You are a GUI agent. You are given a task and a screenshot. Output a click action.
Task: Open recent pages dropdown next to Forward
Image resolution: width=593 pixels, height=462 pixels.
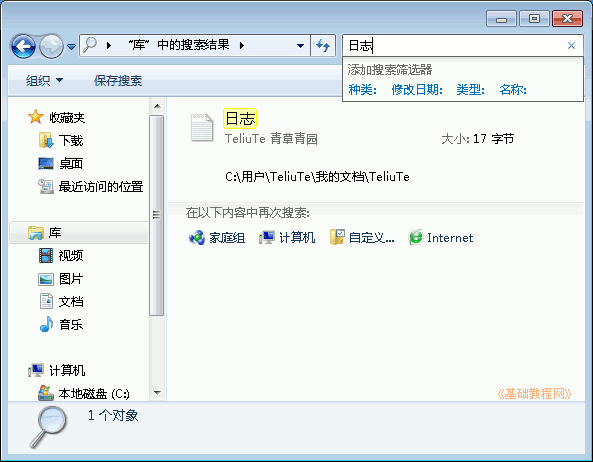(x=71, y=47)
